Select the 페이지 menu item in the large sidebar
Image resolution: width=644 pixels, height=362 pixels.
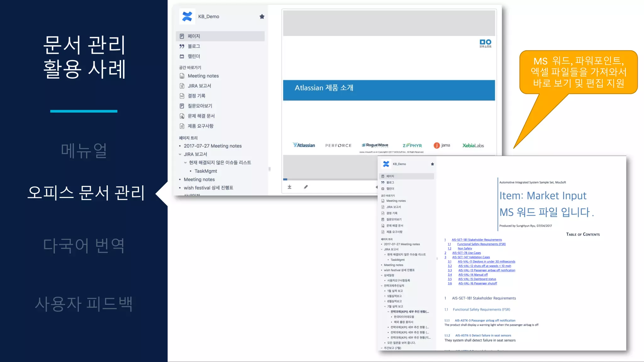click(x=194, y=36)
